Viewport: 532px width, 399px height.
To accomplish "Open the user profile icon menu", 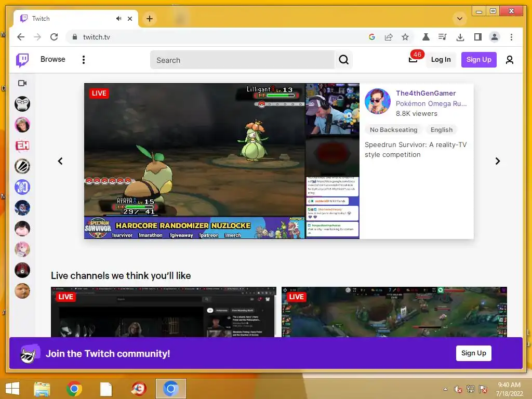I will coord(509,60).
